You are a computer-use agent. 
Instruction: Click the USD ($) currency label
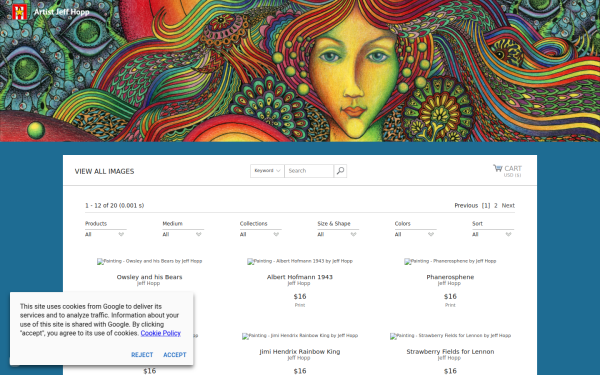point(512,175)
